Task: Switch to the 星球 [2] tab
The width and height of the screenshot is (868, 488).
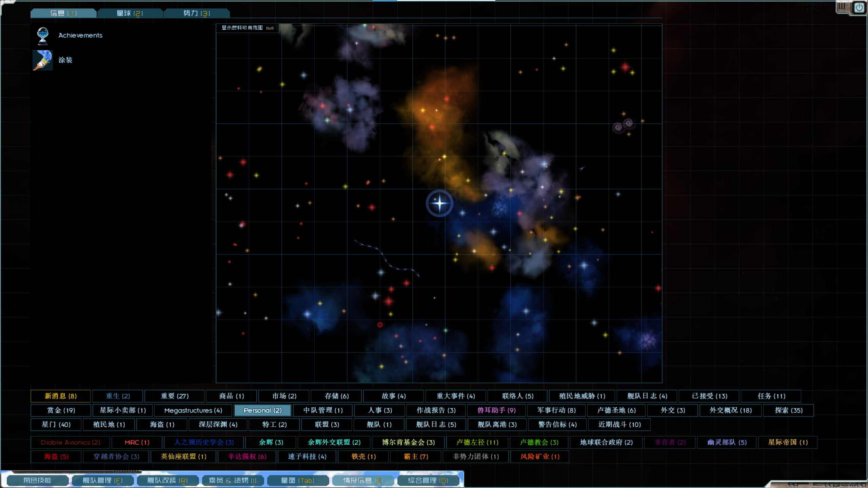Action: click(x=130, y=13)
